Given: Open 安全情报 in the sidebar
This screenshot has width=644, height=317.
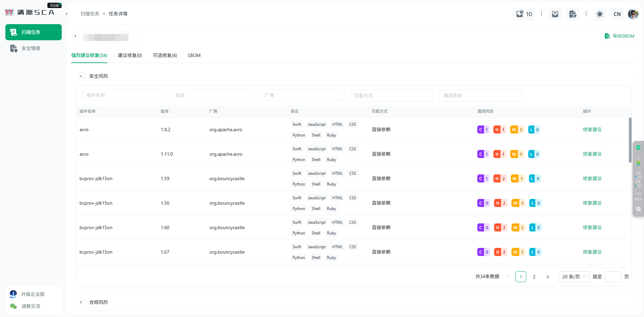Looking at the screenshot, I should 31,48.
